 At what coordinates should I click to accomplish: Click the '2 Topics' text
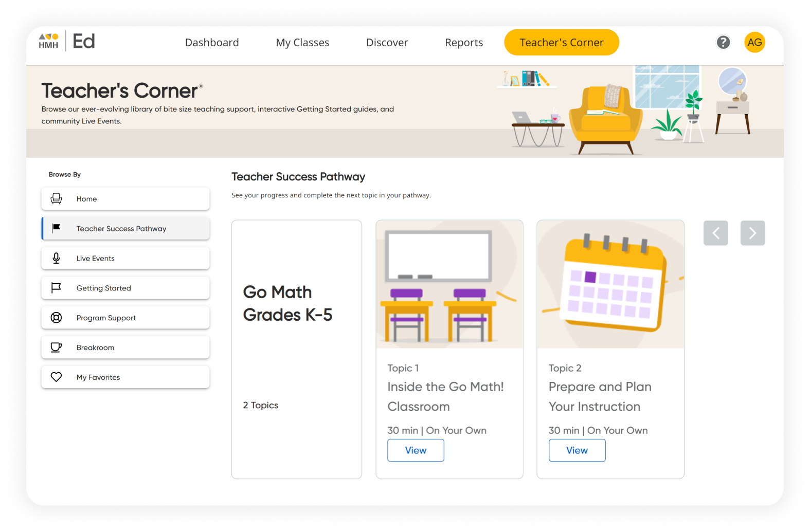[261, 405]
